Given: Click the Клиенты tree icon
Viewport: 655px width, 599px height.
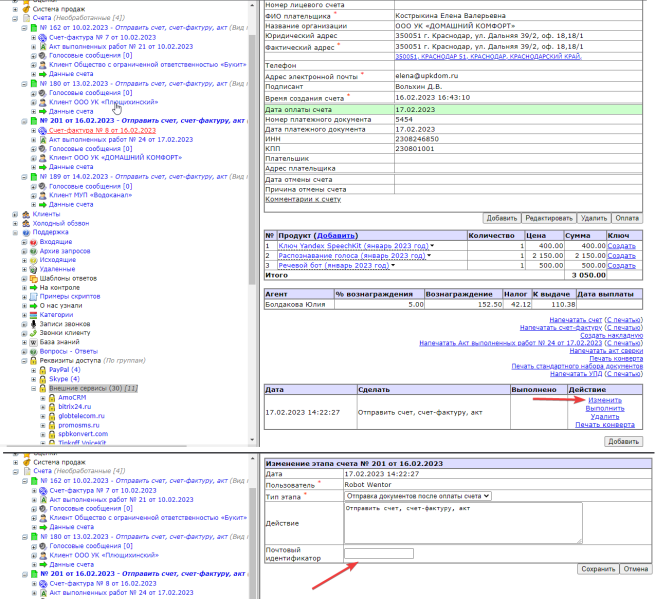Looking at the screenshot, I should [x=26, y=214].
